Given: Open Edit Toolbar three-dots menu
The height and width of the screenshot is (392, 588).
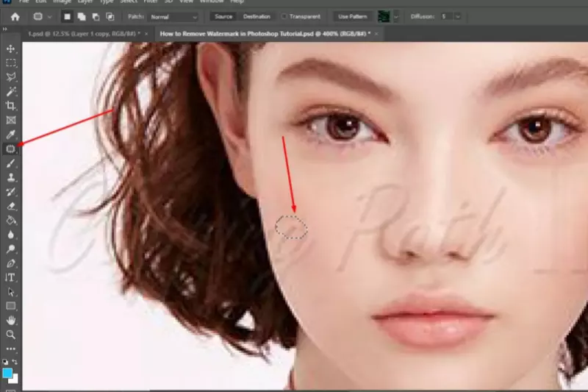Looking at the screenshot, I should (10, 349).
